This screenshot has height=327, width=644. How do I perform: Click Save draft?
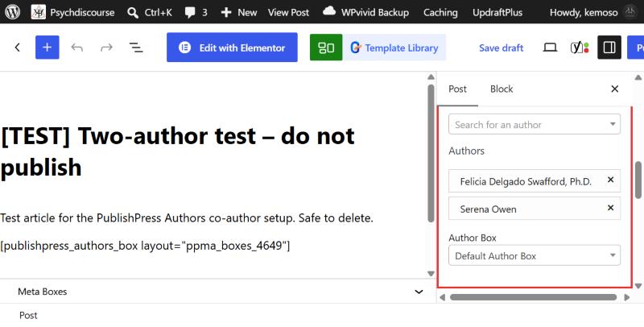pyautogui.click(x=501, y=48)
